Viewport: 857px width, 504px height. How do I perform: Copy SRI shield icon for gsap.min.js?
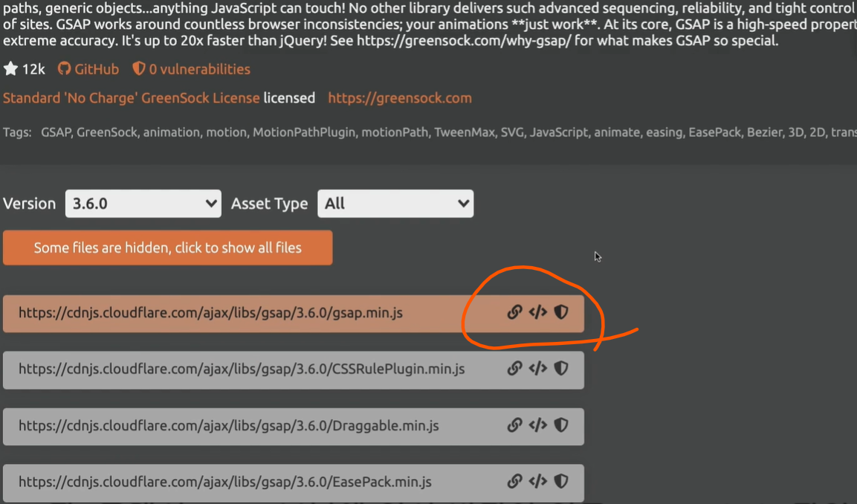click(561, 312)
